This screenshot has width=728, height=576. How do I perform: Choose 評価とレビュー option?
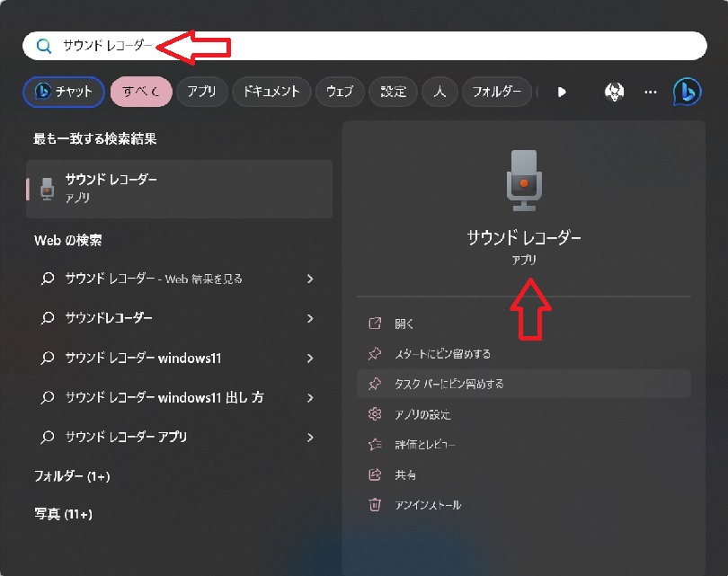[x=524, y=445]
